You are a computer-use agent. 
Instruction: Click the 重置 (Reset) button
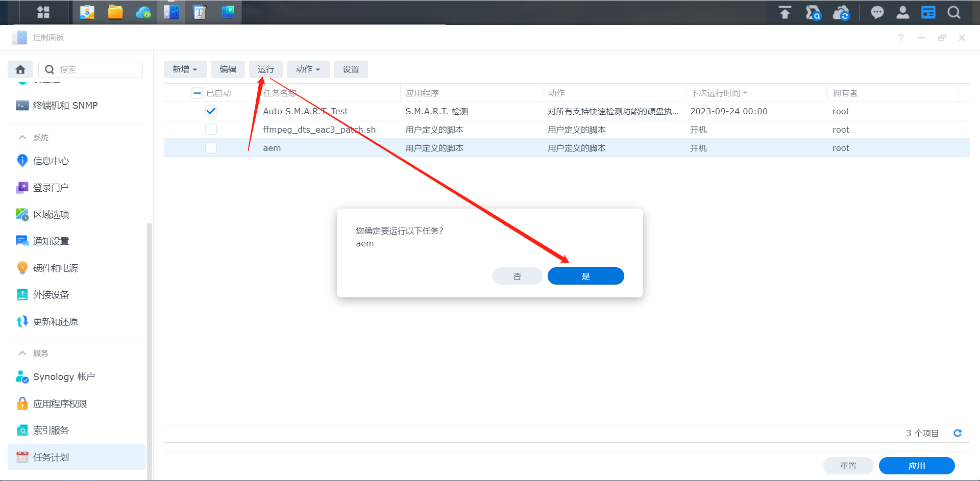coord(848,466)
